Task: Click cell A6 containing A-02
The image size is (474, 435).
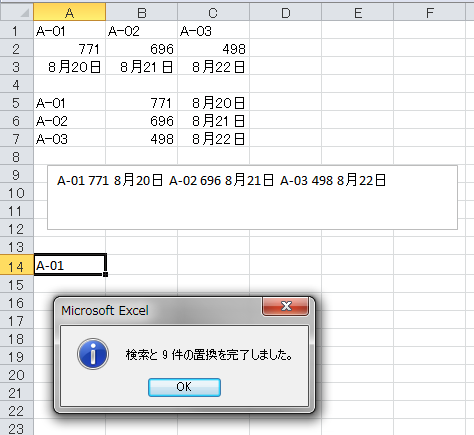Action: point(70,121)
